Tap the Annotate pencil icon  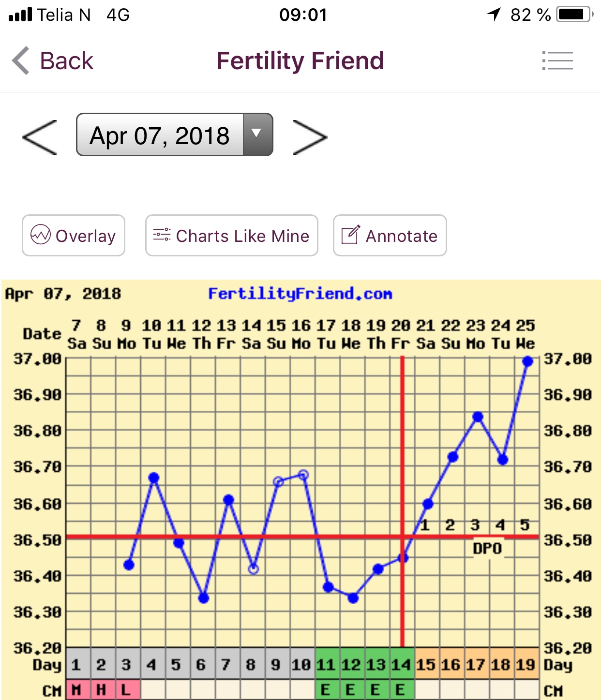351,235
